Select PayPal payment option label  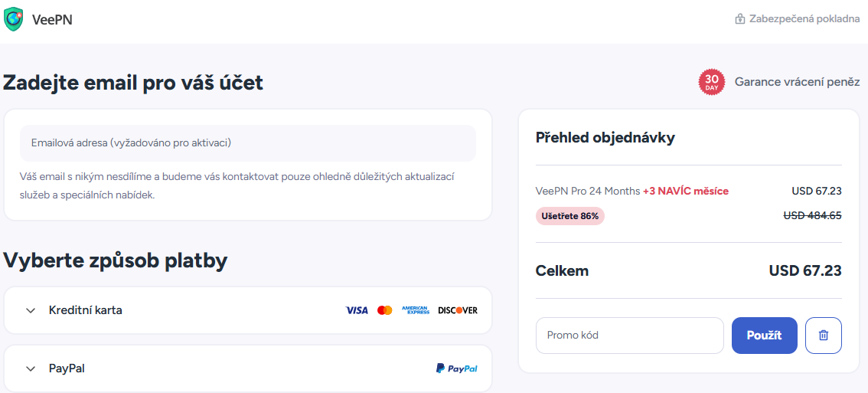pos(67,368)
